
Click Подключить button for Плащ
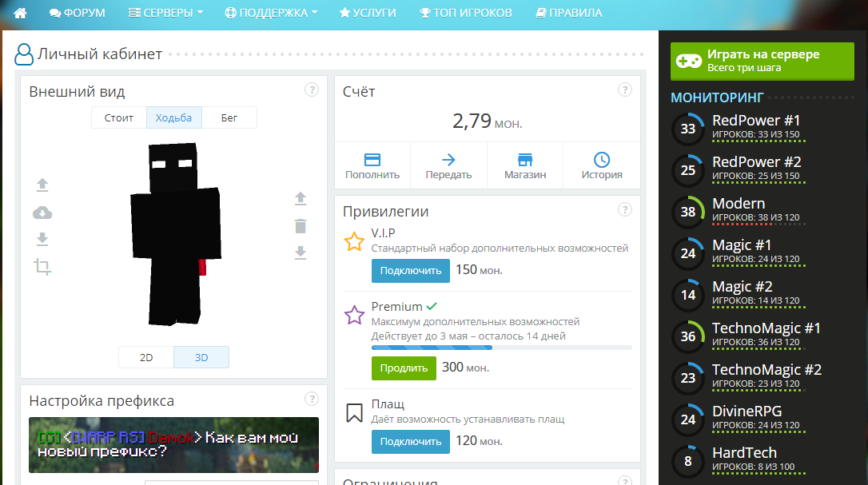pyautogui.click(x=411, y=442)
